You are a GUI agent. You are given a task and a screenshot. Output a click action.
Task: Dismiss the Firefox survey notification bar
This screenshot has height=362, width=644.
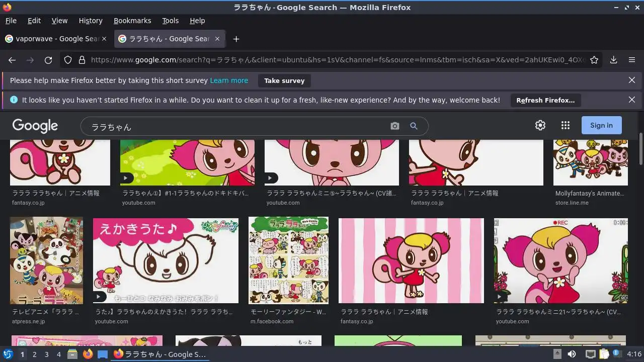click(x=632, y=80)
